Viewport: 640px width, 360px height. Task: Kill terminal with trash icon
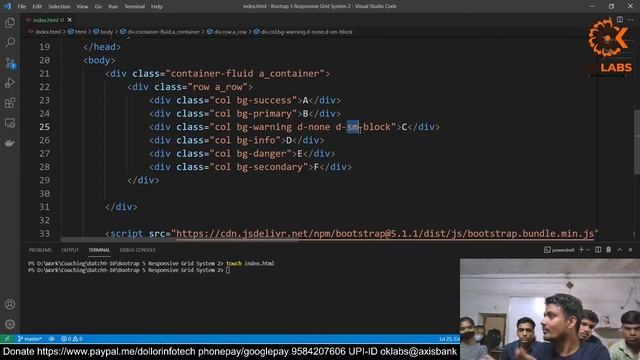[609, 250]
